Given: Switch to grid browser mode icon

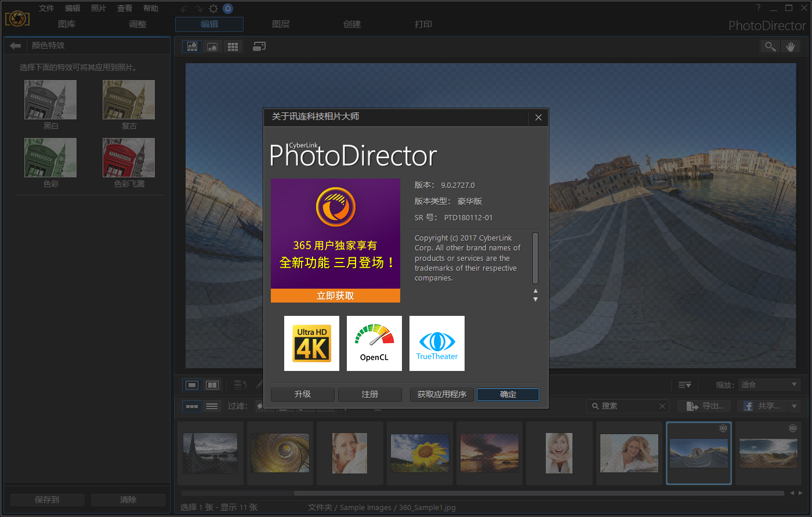Looking at the screenshot, I should [233, 46].
